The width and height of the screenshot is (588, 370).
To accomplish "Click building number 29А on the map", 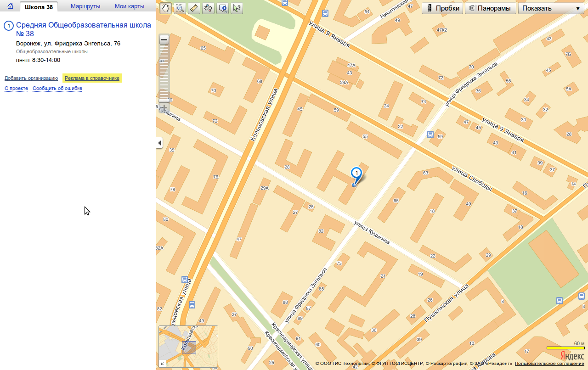I will click(x=264, y=188).
